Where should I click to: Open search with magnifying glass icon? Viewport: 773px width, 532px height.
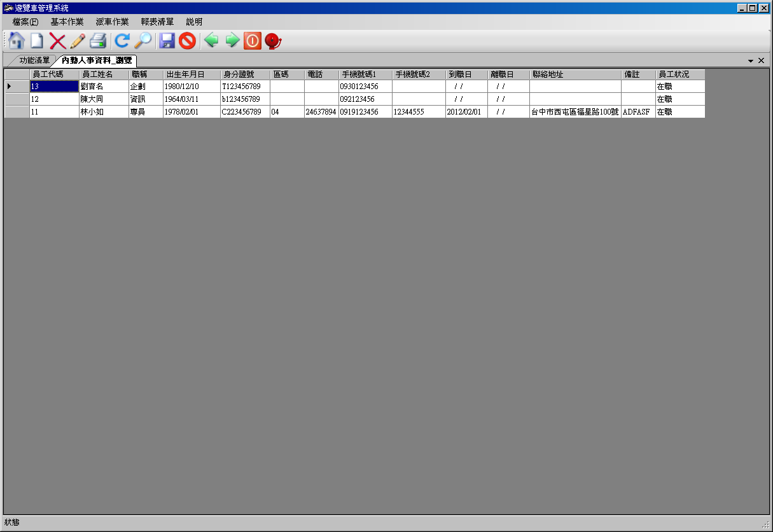[143, 41]
